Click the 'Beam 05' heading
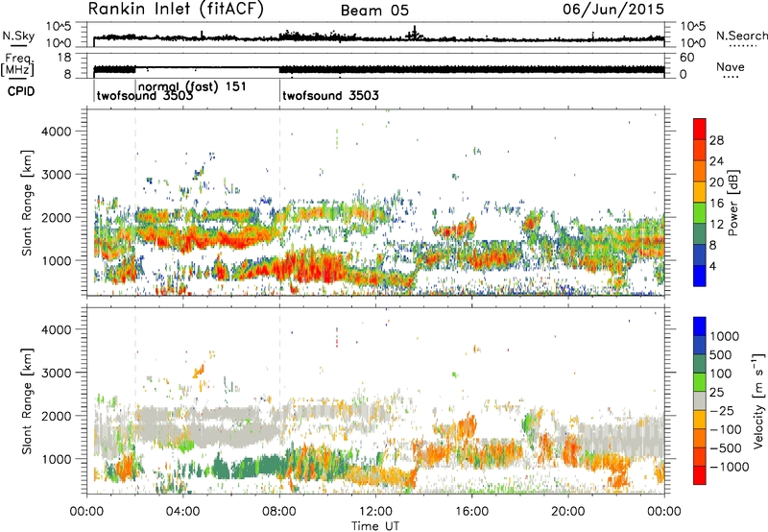This screenshot has height=532, width=768. pos(374,11)
